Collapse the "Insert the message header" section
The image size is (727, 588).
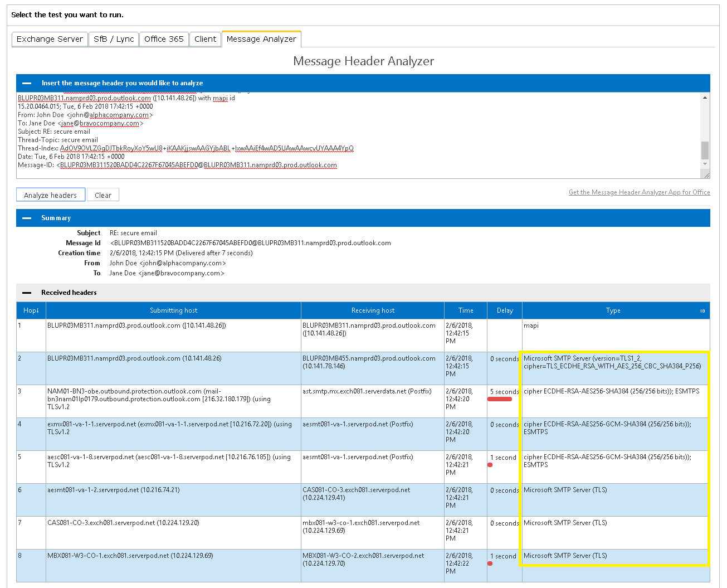coord(27,82)
